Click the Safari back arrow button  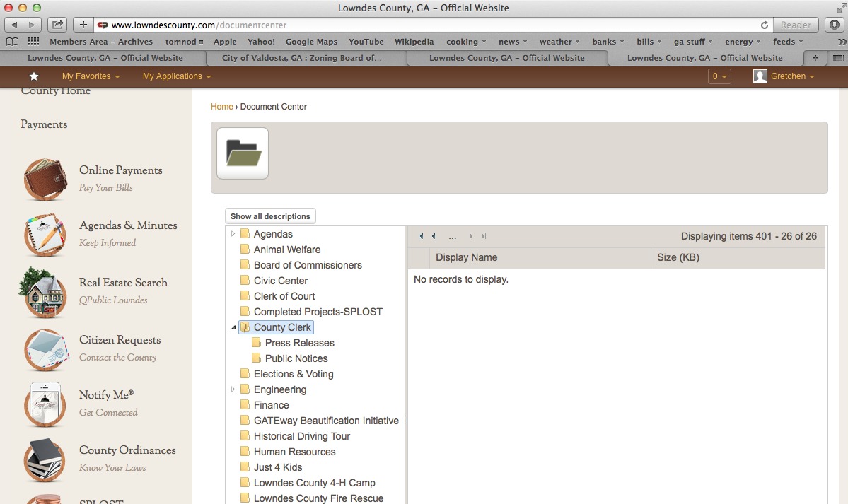pyautogui.click(x=13, y=25)
